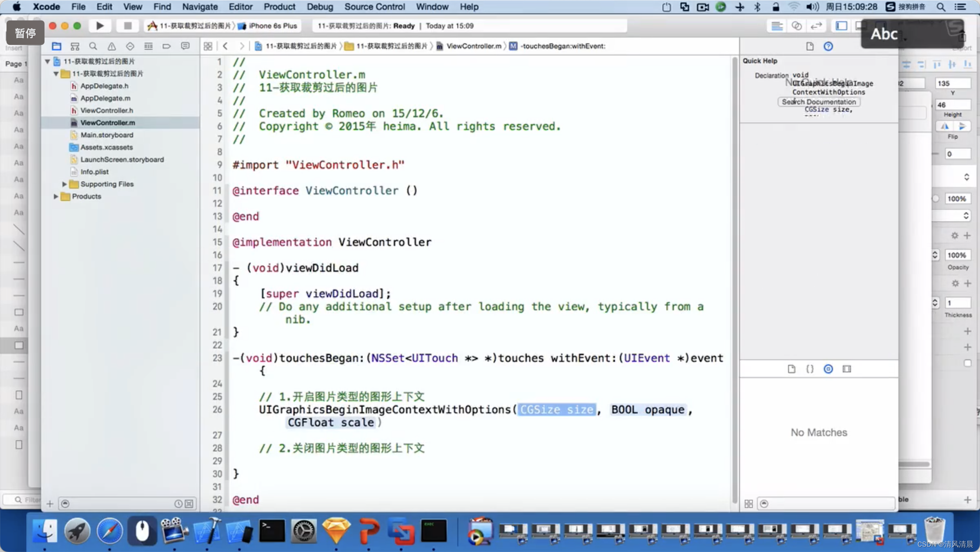The width and height of the screenshot is (980, 552).
Task: Show the Debug navigator
Action: click(x=148, y=46)
